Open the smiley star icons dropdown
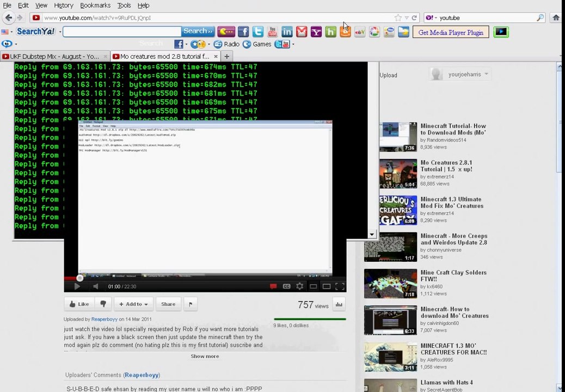The image size is (565, 392). (208, 44)
